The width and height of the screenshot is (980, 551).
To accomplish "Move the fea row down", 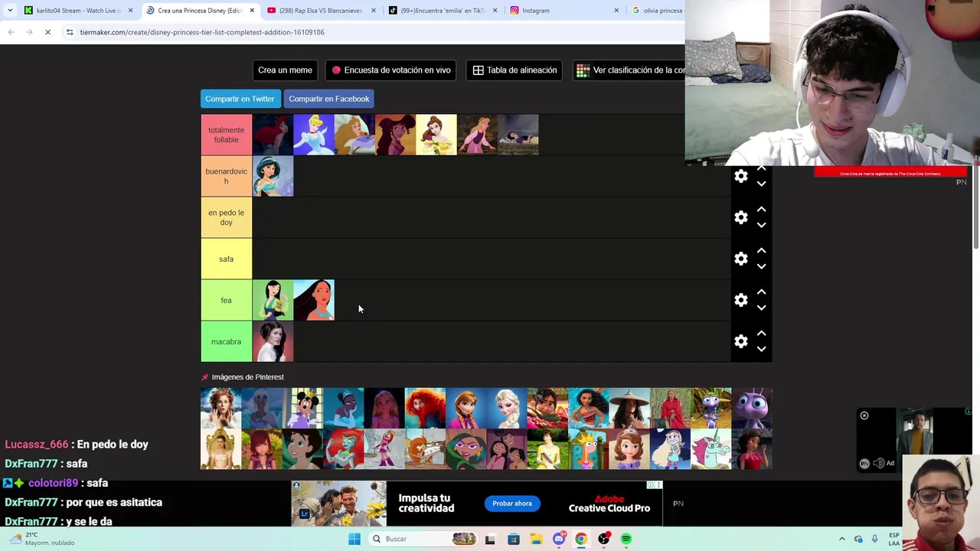I will (761, 308).
